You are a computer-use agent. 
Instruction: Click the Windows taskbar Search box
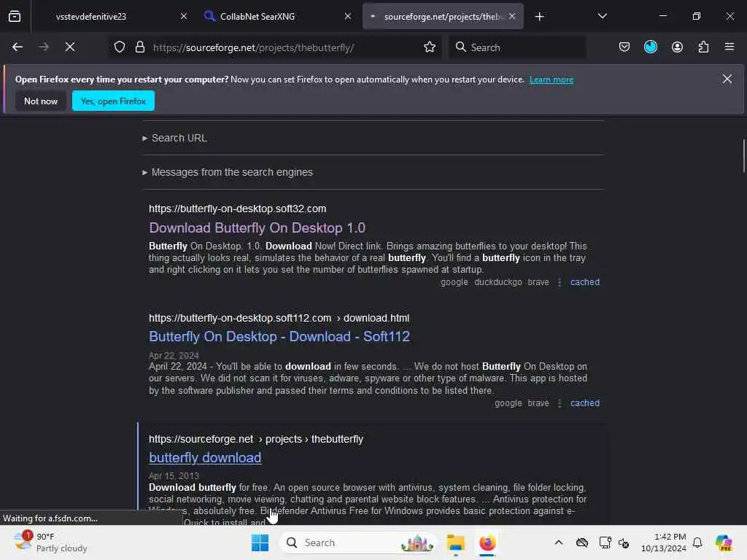(x=358, y=542)
